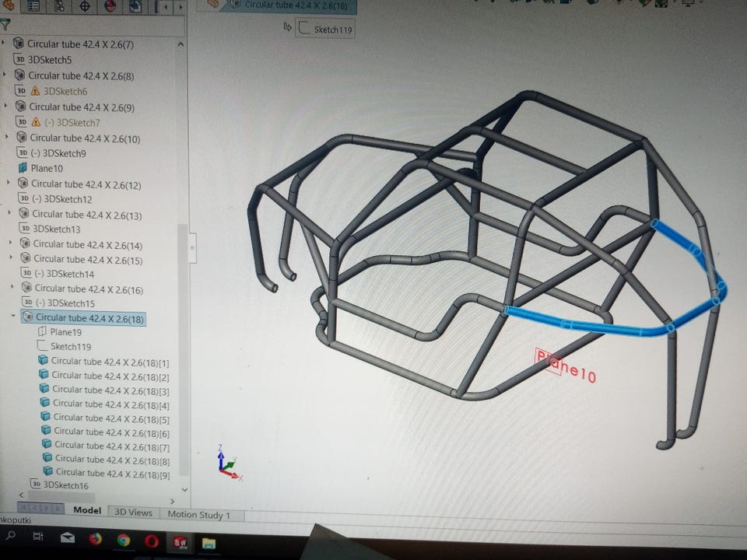Select (-) 3DSketch15 tree entry
Screen dimensions: 747x560
65,303
